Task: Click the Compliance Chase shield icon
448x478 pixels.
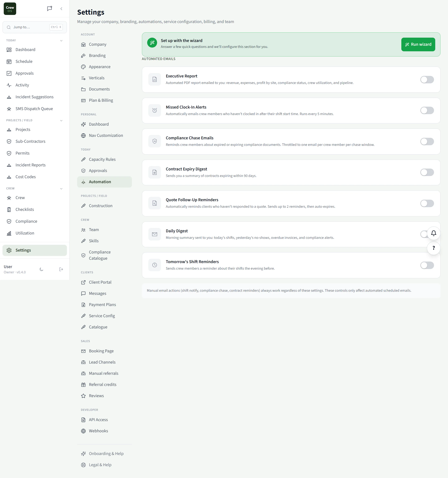Action: pos(155,141)
